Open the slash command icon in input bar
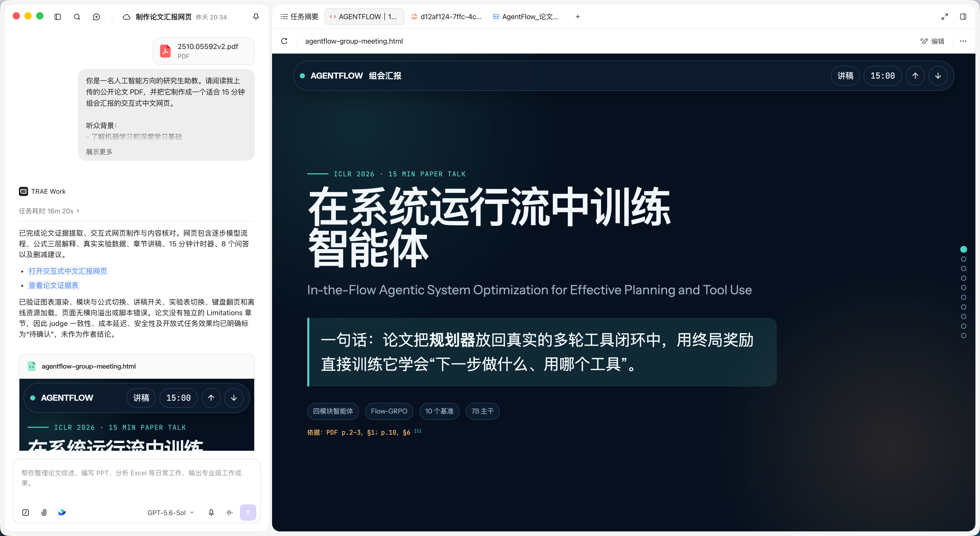This screenshot has height=536, width=980. click(26, 513)
